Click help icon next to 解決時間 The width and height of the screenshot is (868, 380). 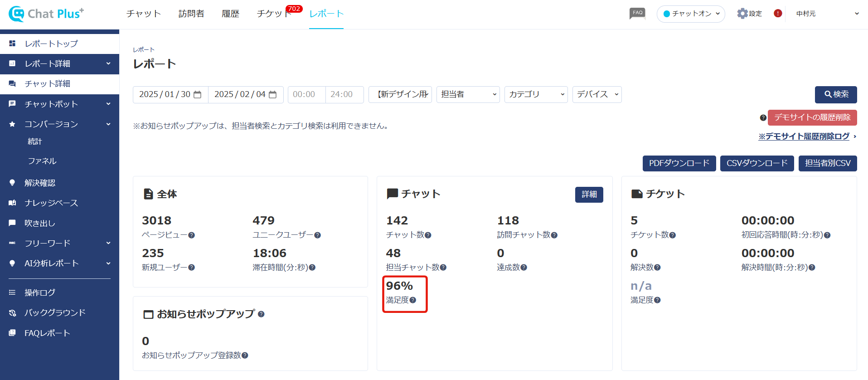(x=812, y=268)
